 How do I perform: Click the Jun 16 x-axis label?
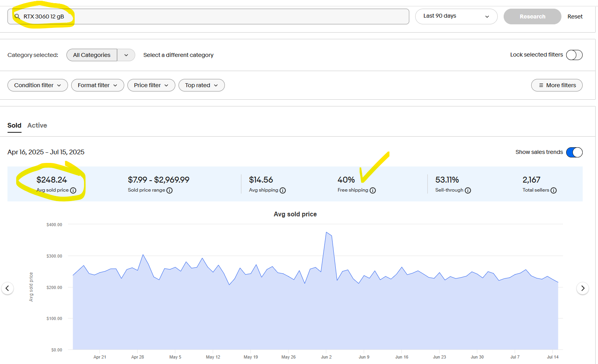tap(402, 357)
